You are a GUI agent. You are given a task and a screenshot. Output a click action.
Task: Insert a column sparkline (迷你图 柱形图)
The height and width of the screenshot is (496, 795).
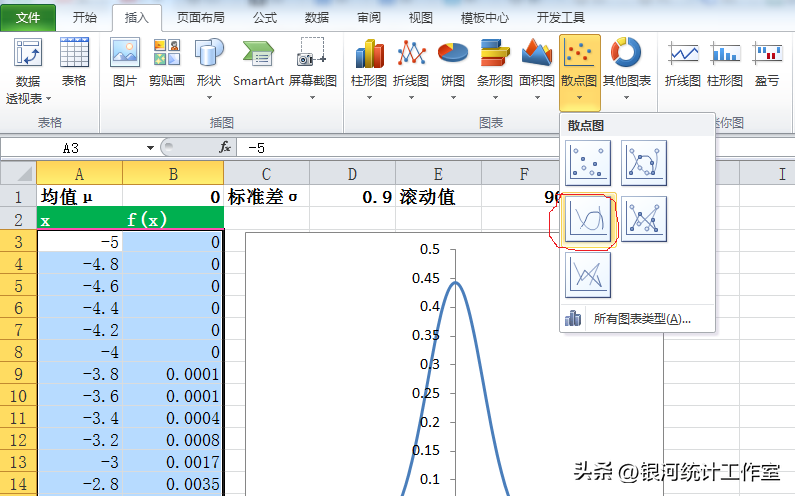point(725,62)
